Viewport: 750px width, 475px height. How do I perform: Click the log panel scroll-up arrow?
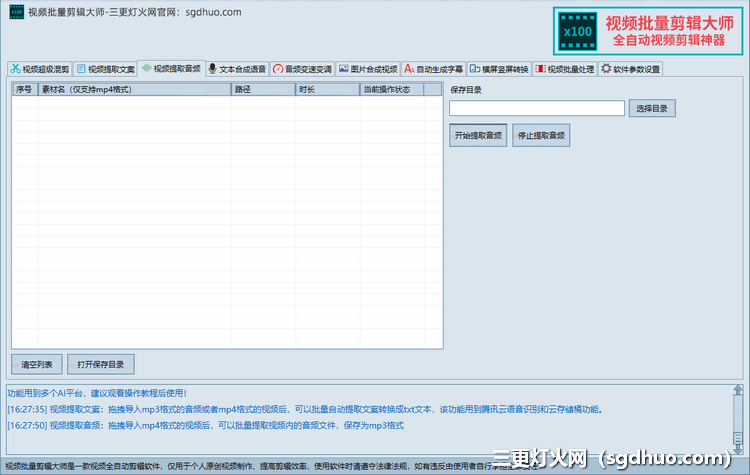[738, 390]
